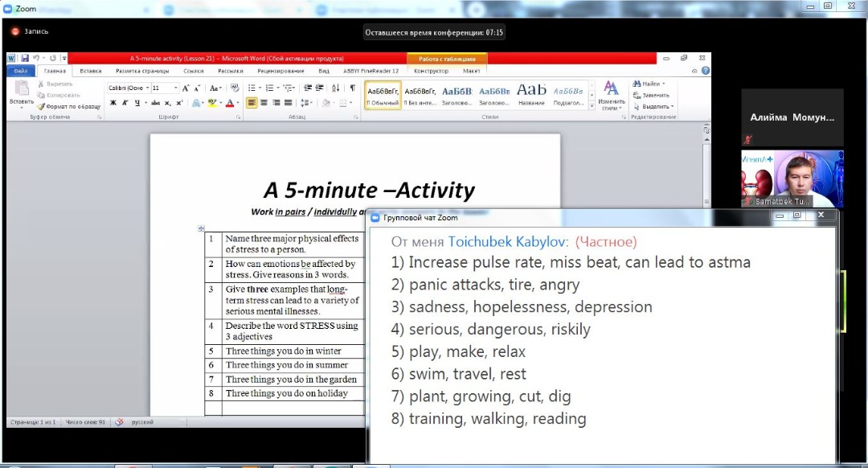Switch to the Вставка ribbon tab

point(91,71)
